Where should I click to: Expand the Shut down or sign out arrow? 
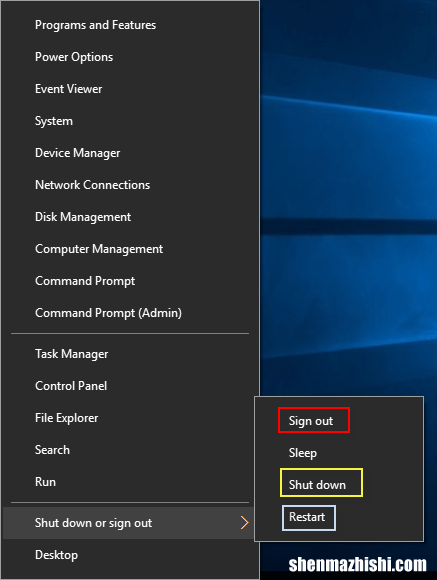coord(244,523)
